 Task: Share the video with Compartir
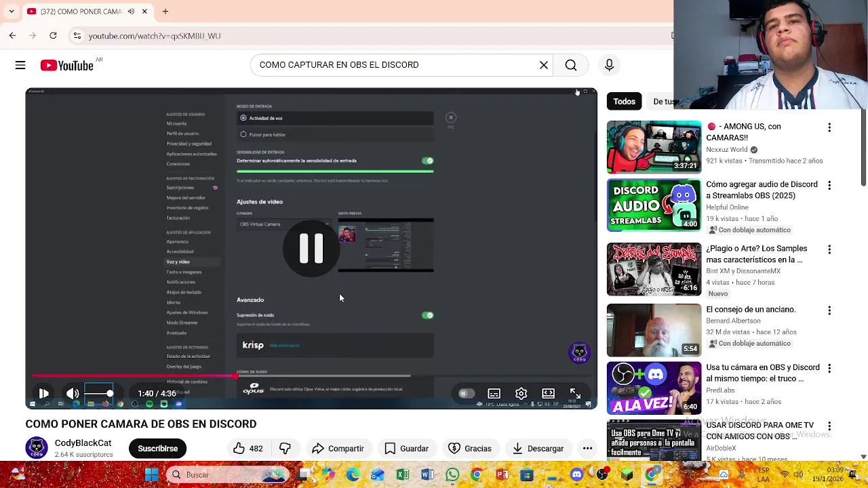pos(338,448)
